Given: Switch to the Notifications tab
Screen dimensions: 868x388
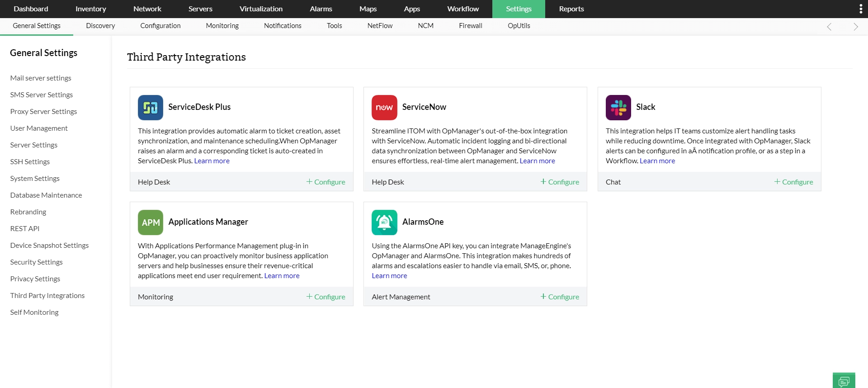Looking at the screenshot, I should 283,26.
